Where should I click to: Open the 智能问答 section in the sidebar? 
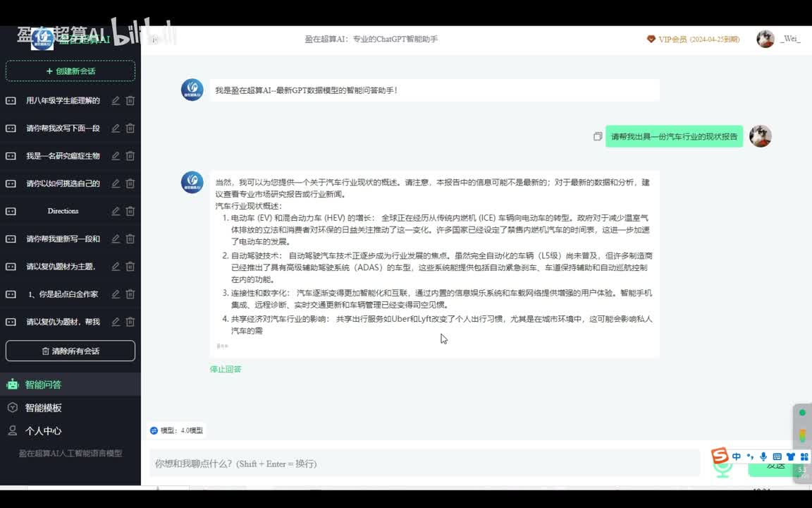coord(44,385)
